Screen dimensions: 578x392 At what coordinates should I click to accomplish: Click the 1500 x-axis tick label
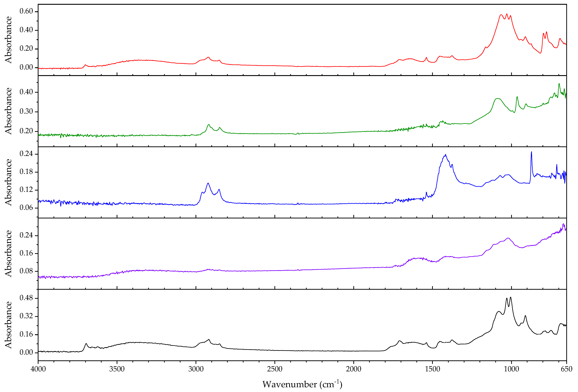pyautogui.click(x=432, y=369)
